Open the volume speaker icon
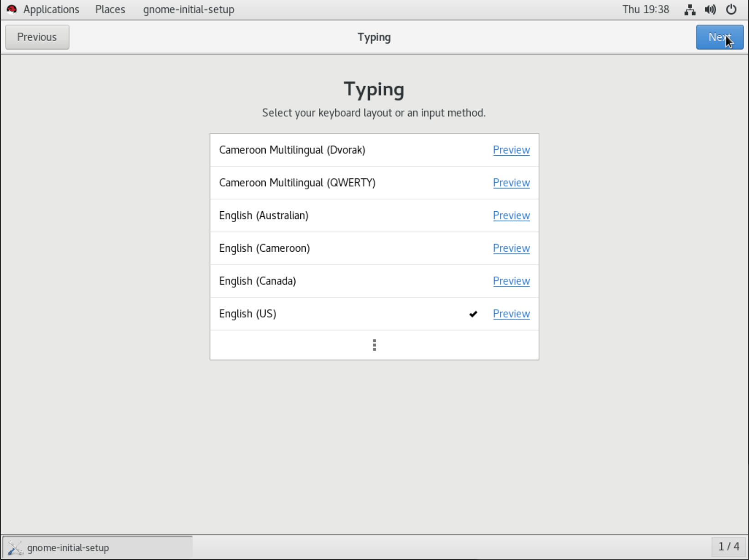This screenshot has width=749, height=560. pyautogui.click(x=710, y=10)
